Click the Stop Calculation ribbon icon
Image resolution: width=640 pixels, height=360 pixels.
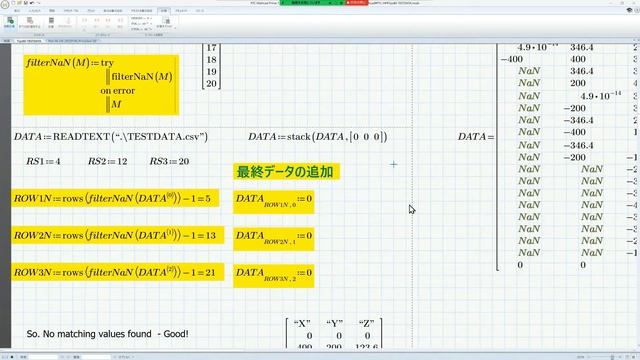click(x=68, y=22)
